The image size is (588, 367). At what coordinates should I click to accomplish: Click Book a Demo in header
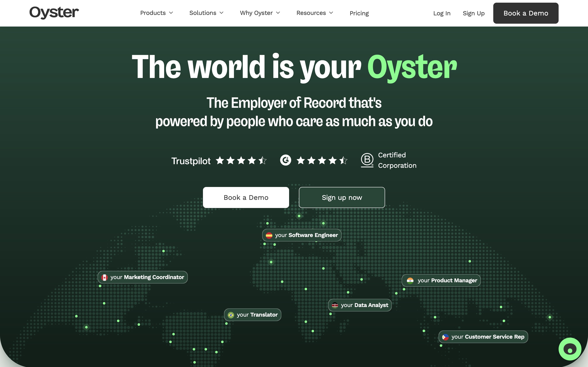[x=526, y=13]
